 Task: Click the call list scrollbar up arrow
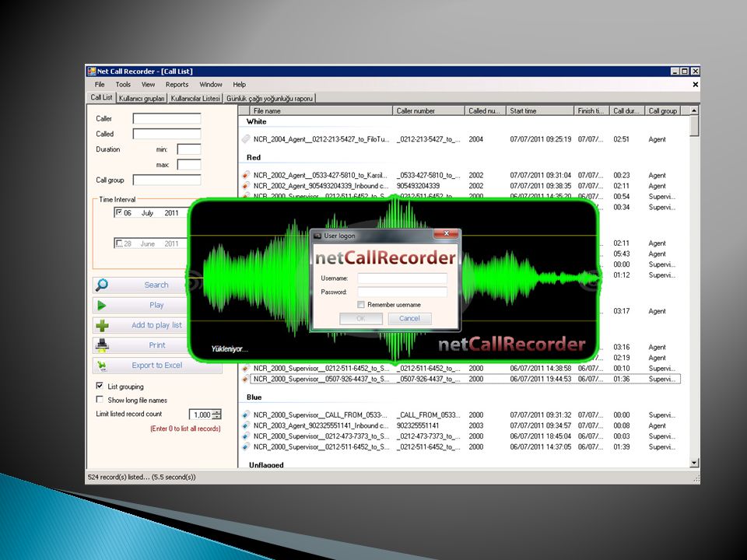pyautogui.click(x=694, y=110)
